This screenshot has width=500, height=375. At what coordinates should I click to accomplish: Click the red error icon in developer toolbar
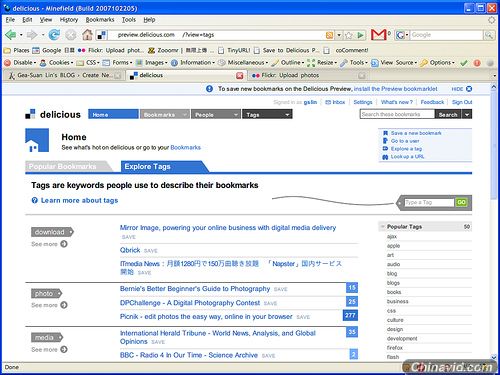tap(477, 63)
